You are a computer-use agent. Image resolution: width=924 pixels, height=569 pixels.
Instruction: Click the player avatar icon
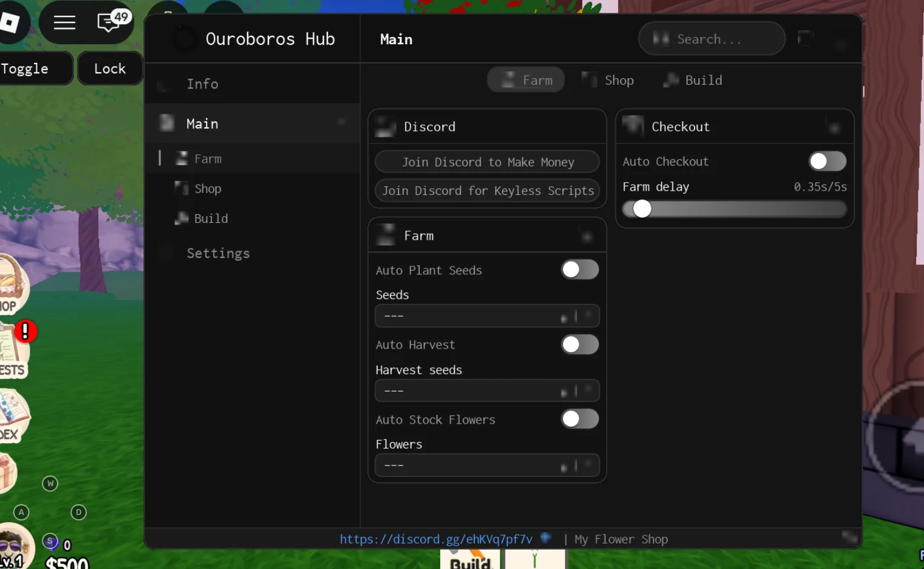tap(16, 546)
